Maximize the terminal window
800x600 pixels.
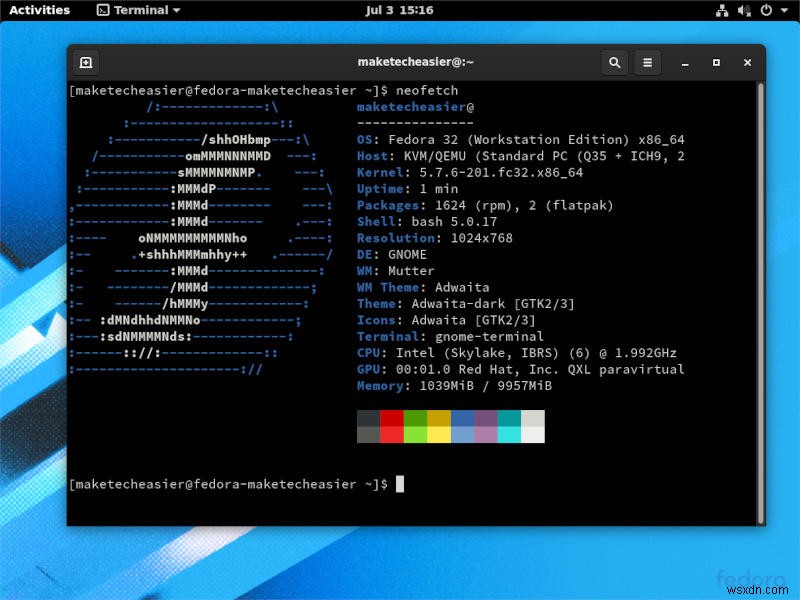[x=716, y=62]
